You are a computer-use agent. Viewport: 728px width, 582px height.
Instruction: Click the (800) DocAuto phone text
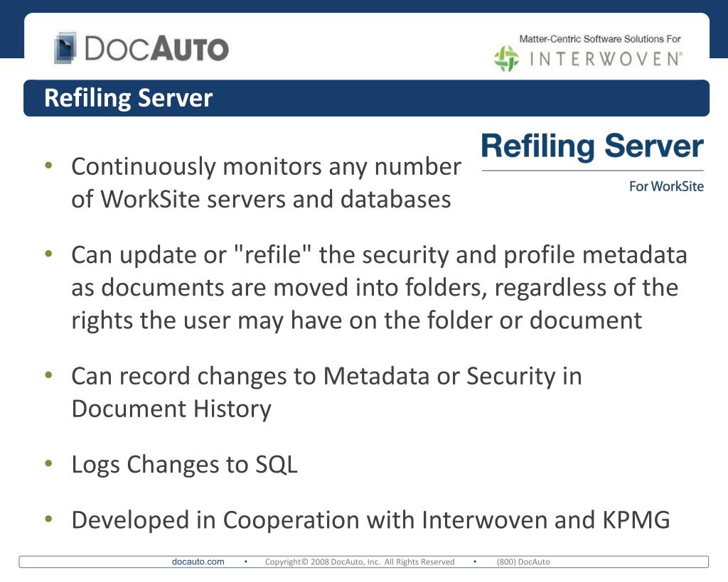tap(523, 561)
